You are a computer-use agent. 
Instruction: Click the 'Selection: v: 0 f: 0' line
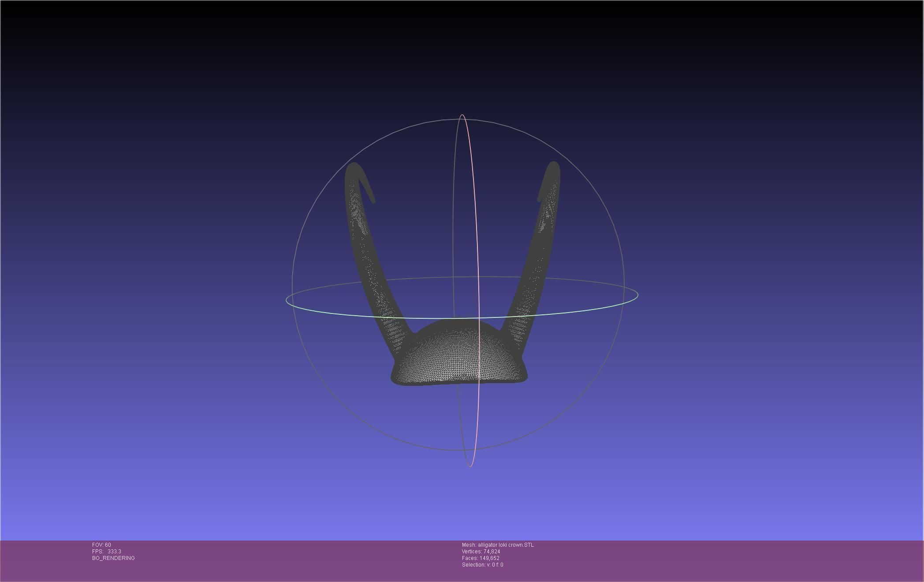tap(482, 565)
